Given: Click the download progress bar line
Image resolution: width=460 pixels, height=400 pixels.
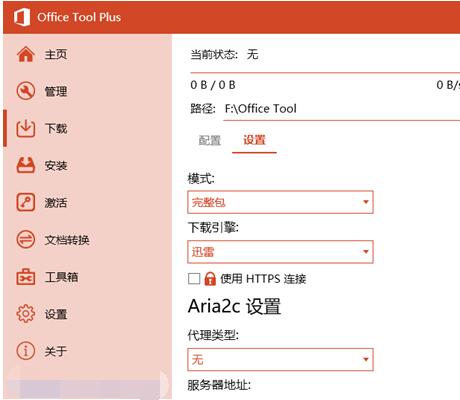Looking at the screenshot, I should (325, 72).
